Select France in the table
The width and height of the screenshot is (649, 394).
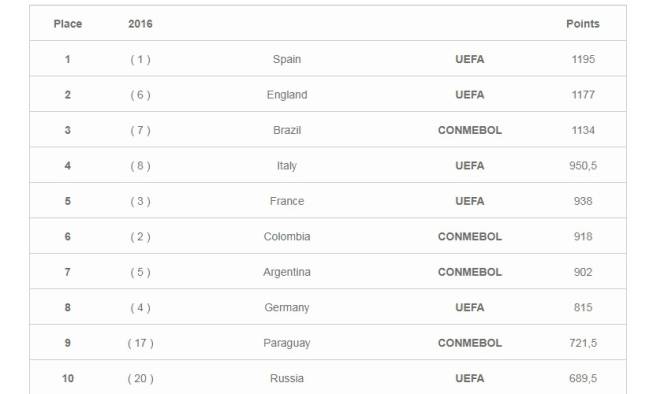tap(287, 201)
